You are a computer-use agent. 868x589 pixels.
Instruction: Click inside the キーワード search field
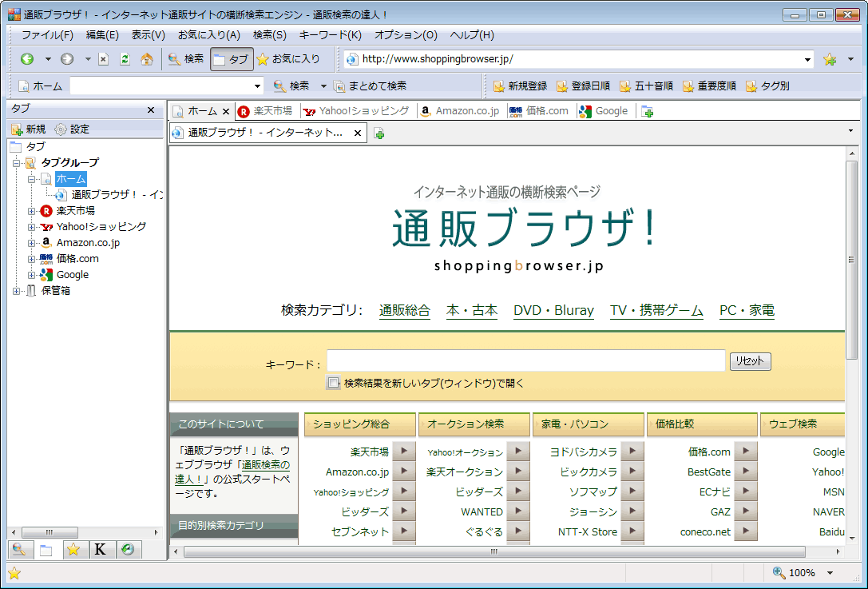(x=526, y=360)
